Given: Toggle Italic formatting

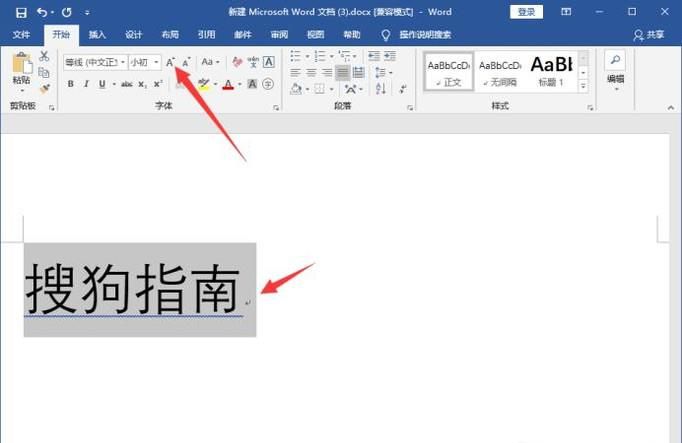Looking at the screenshot, I should [86, 84].
